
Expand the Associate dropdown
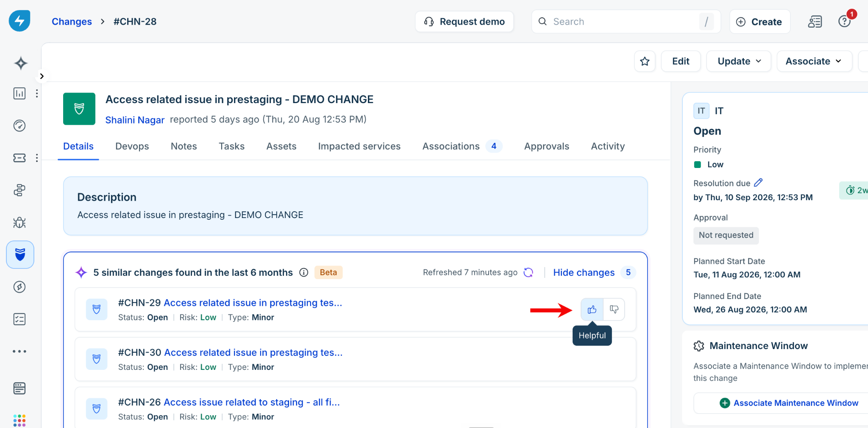pos(814,61)
